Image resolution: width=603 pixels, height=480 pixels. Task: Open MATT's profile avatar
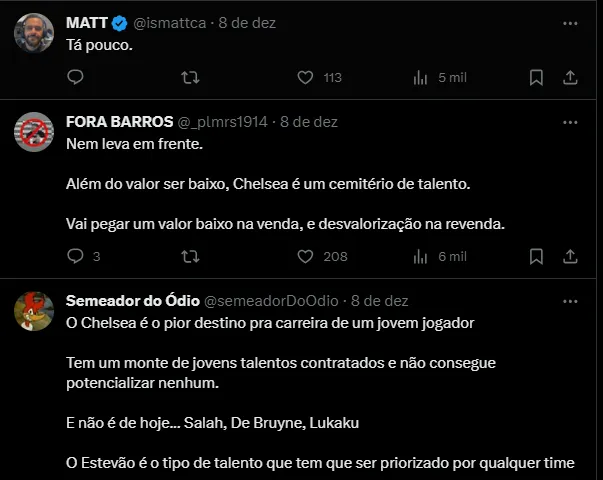(34, 33)
